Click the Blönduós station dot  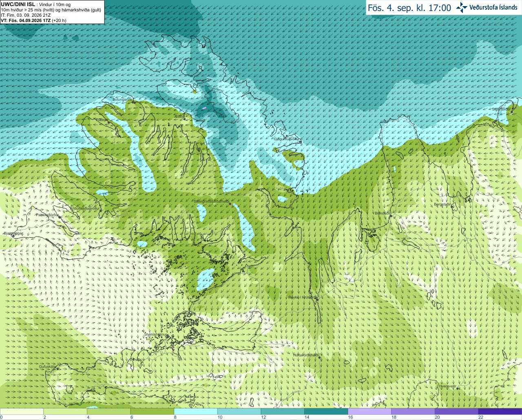pos(391,216)
